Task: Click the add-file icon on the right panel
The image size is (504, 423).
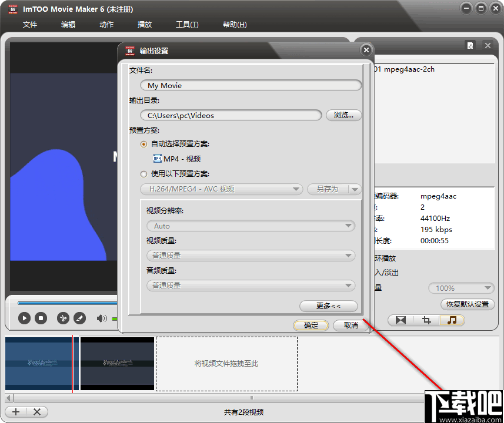Action: (x=469, y=45)
